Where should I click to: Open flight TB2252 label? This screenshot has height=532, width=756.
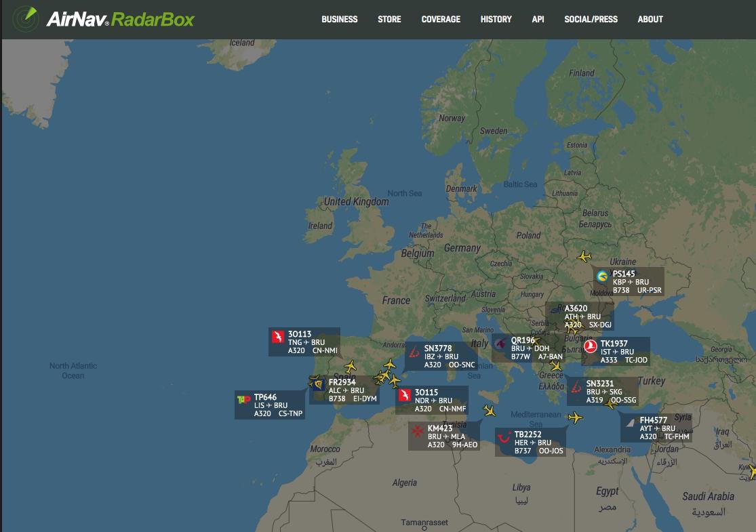pyautogui.click(x=530, y=442)
